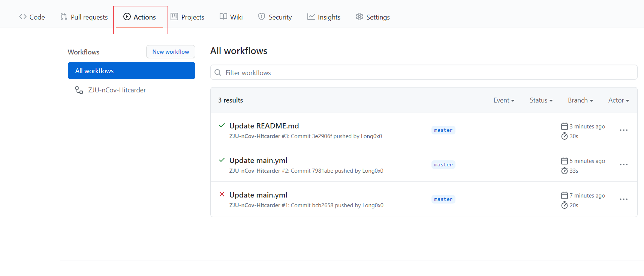Click the calendar icon next to 3 minutes ago
The width and height of the screenshot is (644, 276).
click(x=565, y=126)
